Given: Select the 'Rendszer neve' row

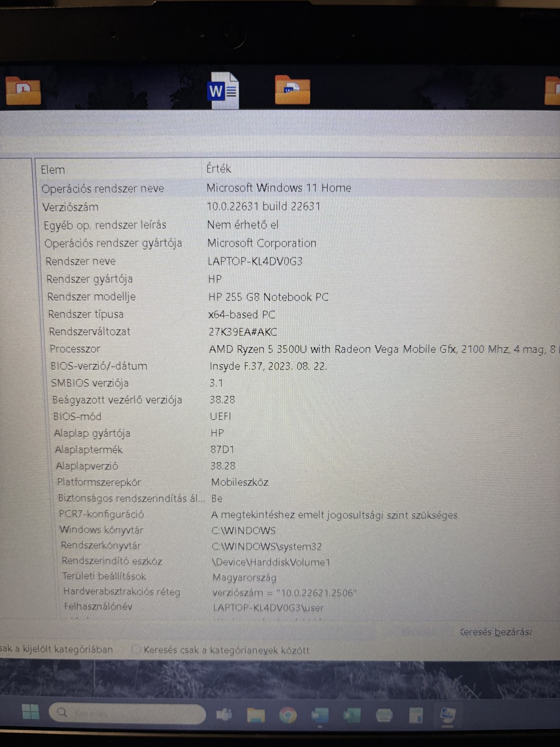Looking at the screenshot, I should tap(298, 261).
